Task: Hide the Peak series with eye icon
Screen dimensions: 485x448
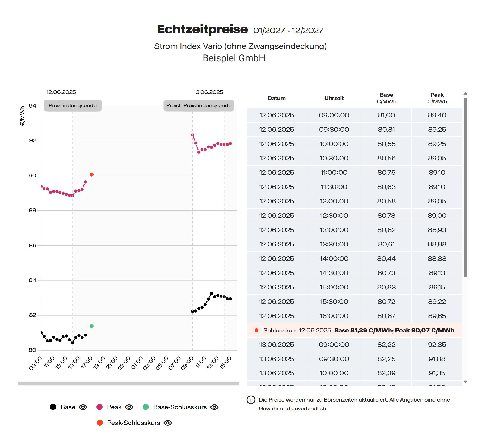Action: [x=129, y=407]
